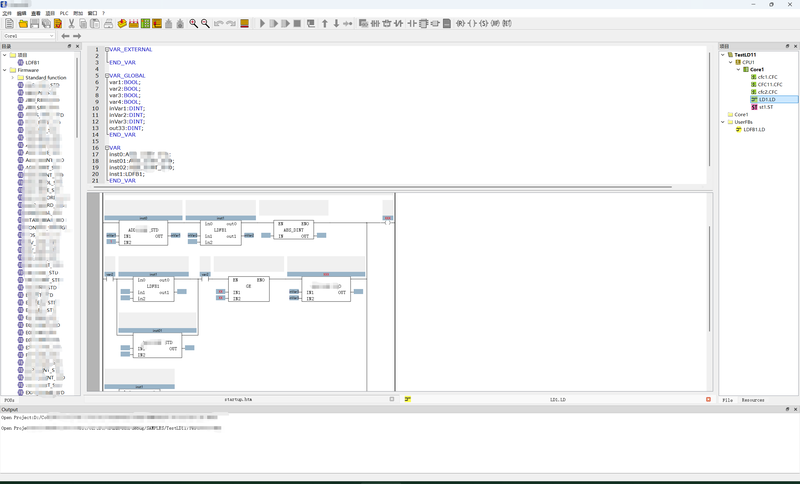Collapse the UserFBs folder
The width and height of the screenshot is (800, 484).
[x=723, y=122]
